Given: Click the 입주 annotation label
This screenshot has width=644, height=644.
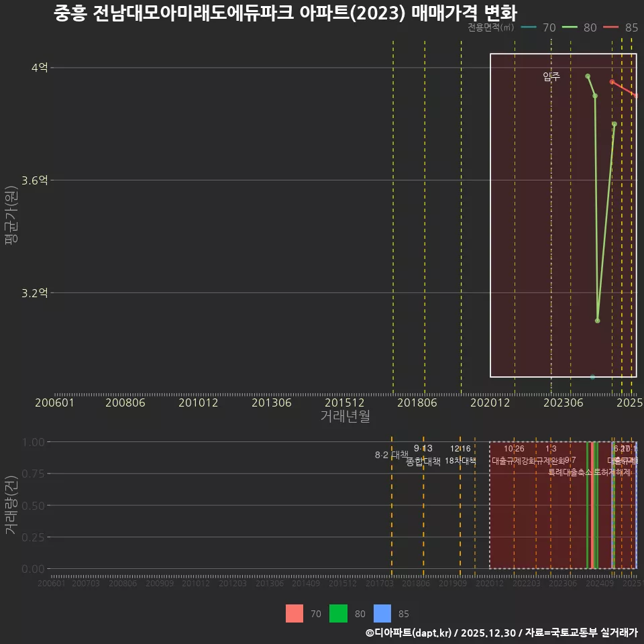Looking at the screenshot, I should pos(551,76).
